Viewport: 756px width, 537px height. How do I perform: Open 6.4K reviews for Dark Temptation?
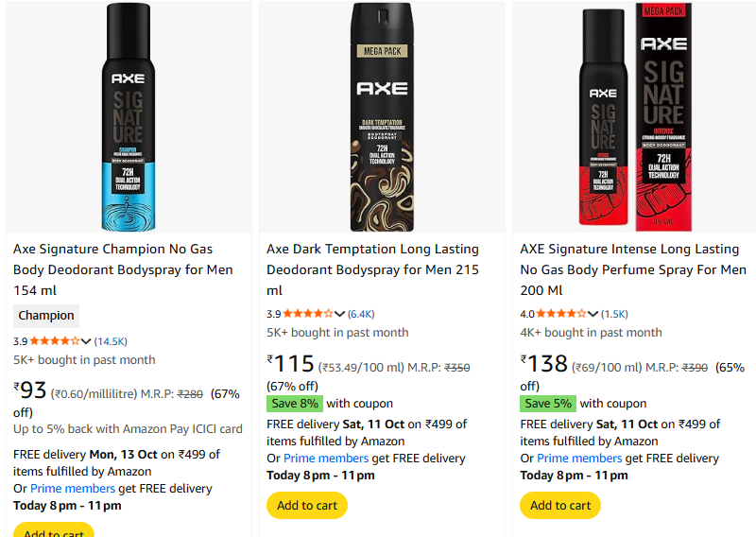(x=361, y=313)
